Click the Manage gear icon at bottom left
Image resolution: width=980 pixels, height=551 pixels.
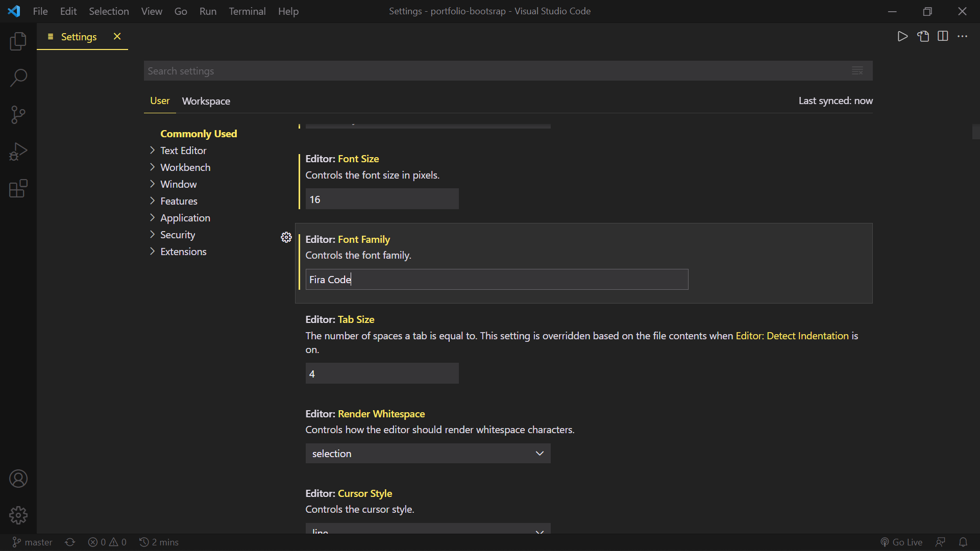pyautogui.click(x=18, y=515)
